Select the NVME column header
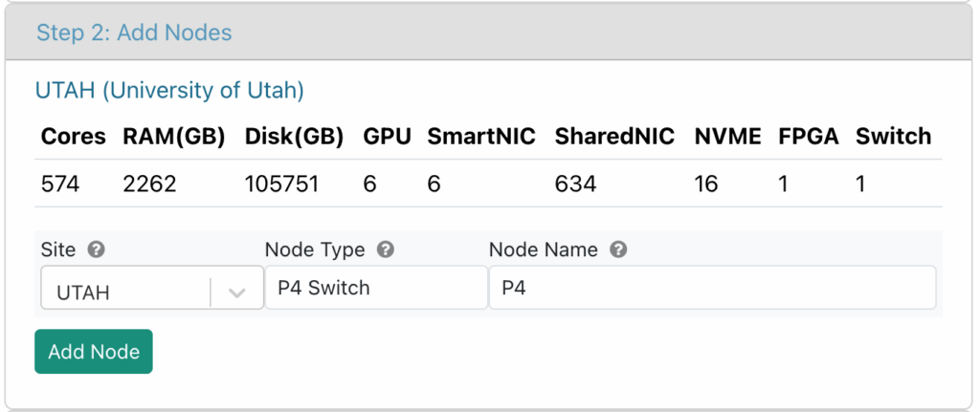980x412 pixels. click(x=727, y=136)
